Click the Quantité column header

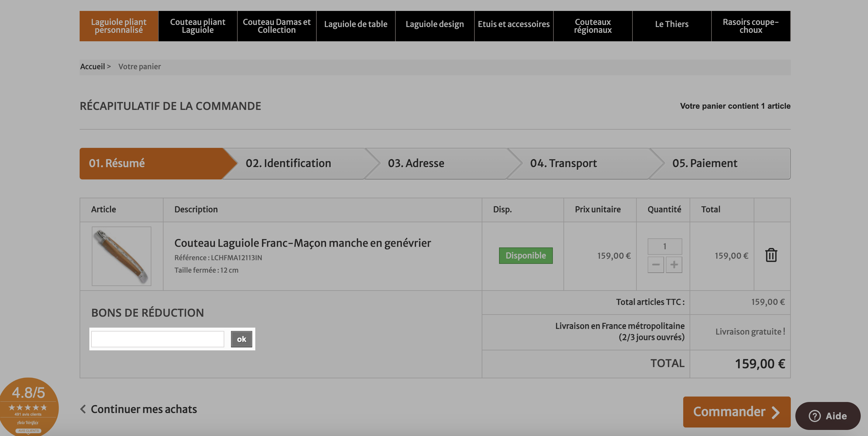(x=664, y=209)
